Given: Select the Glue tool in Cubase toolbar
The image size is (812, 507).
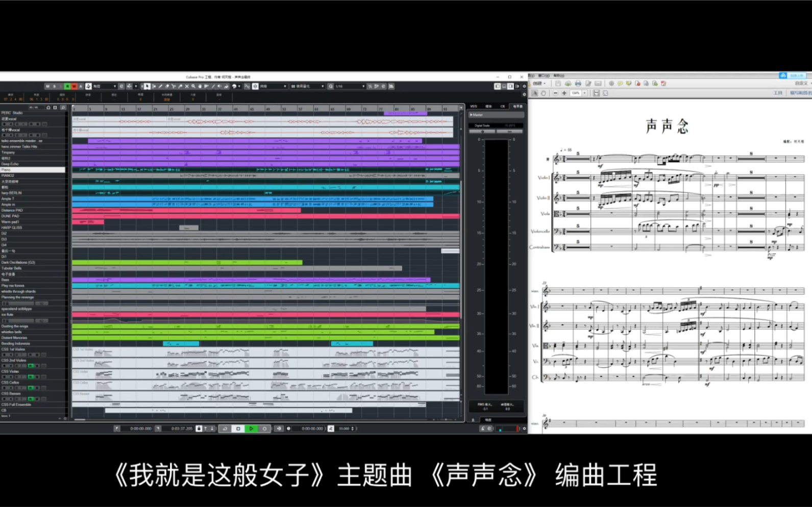Looking at the screenshot, I should (180, 86).
